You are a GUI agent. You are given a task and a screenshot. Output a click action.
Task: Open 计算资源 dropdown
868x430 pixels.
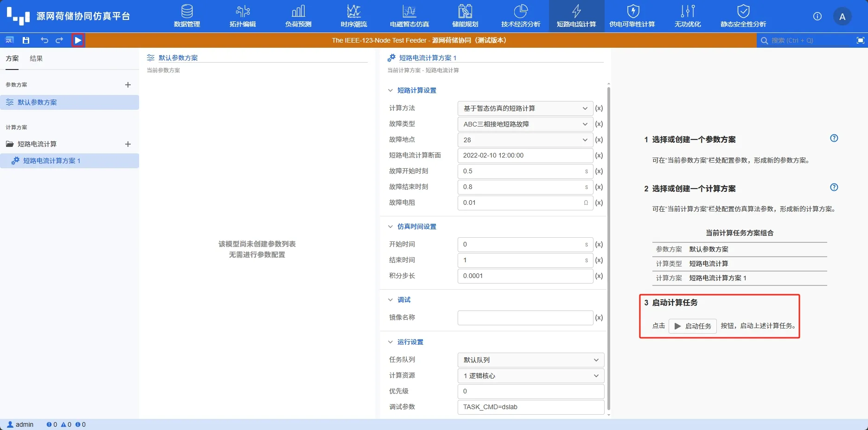531,376
